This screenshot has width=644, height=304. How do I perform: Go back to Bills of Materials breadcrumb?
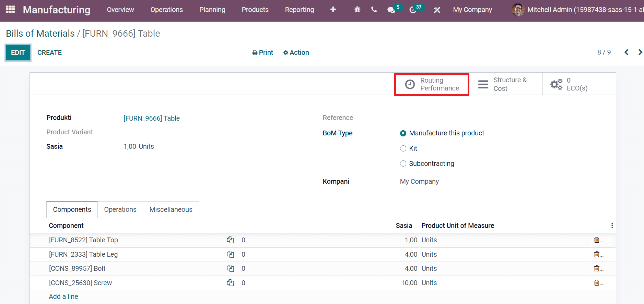(40, 34)
